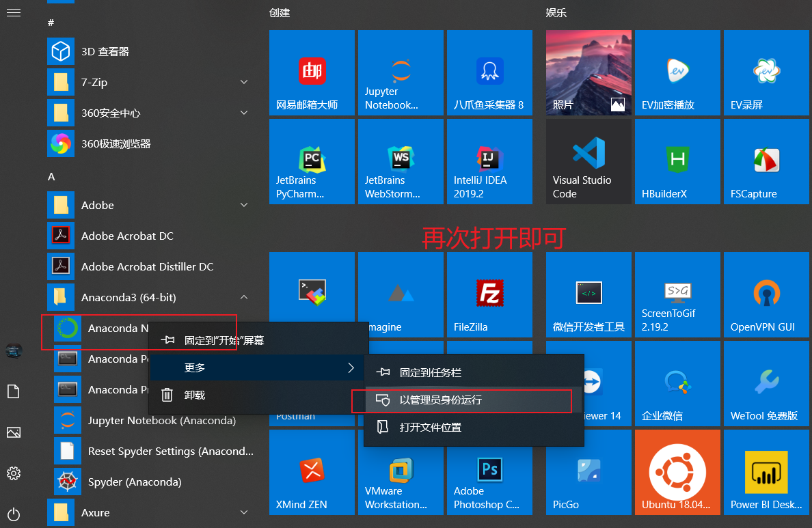The image size is (812, 528).
Task: Launch the JetBrains PyCharm tile
Action: click(312, 161)
